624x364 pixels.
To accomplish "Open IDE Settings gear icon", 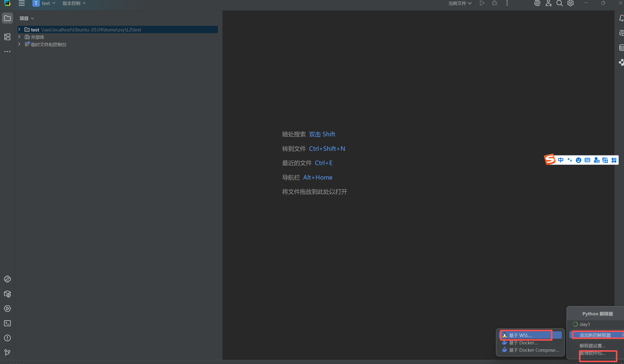I will [570, 3].
